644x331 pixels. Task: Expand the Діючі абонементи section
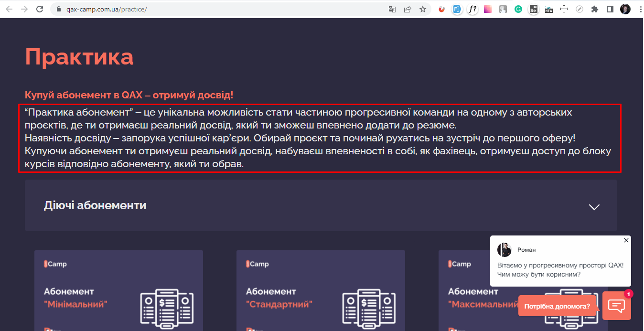594,207
